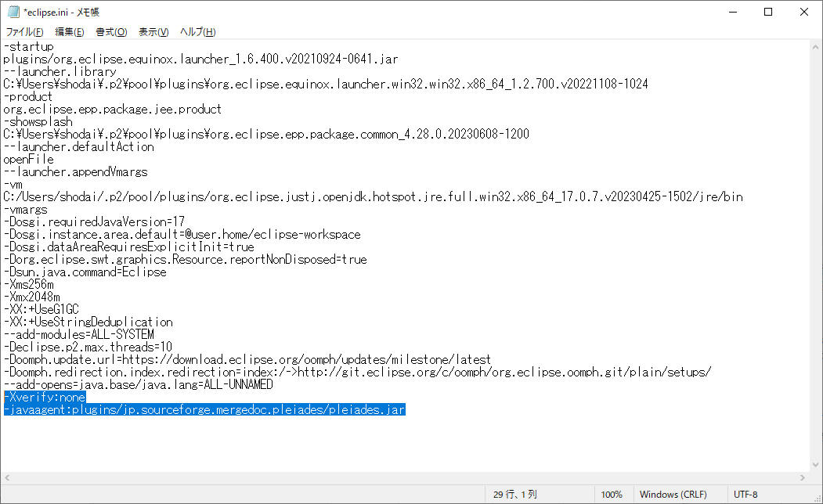Image resolution: width=823 pixels, height=504 pixels.
Task: Open the ヘルプ(H) menu
Action: coord(198,32)
